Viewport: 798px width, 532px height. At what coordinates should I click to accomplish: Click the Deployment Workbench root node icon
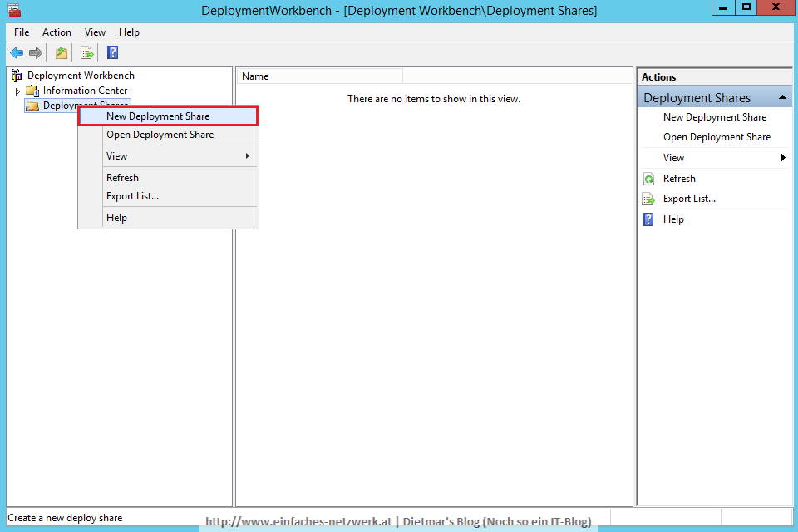pyautogui.click(x=17, y=76)
